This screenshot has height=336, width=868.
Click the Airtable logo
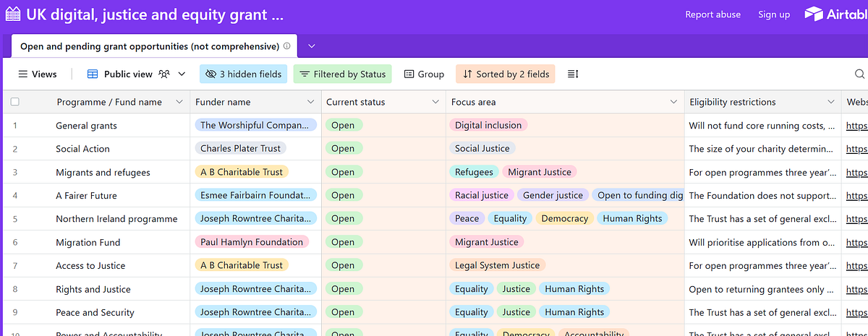(x=837, y=14)
